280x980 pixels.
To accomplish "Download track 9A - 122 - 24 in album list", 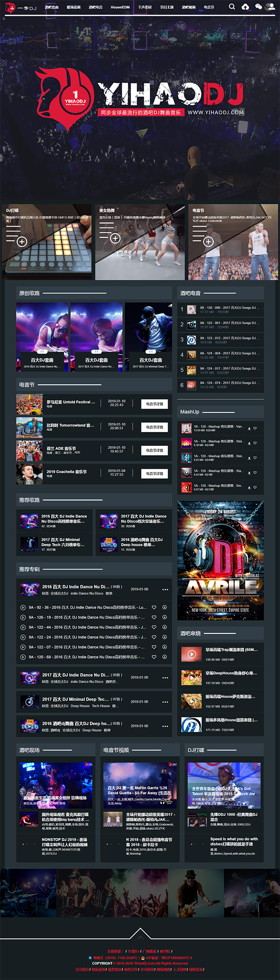I will coord(164,637).
